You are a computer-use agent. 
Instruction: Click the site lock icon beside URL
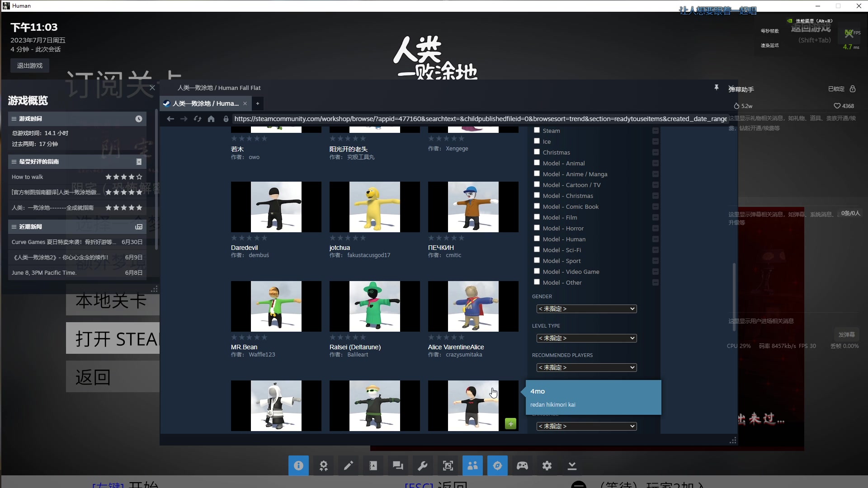(226, 119)
